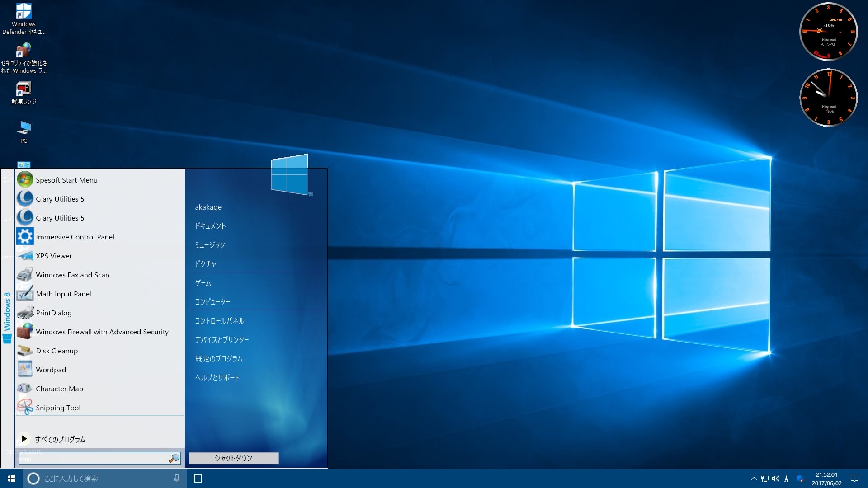Click the search magnifier icon in the start menu
The width and height of the screenshot is (868, 488).
(x=174, y=458)
